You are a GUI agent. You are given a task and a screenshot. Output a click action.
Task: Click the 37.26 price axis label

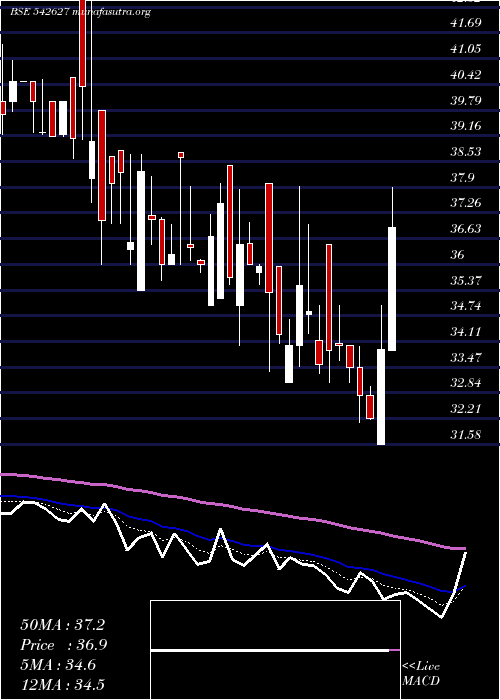466,203
